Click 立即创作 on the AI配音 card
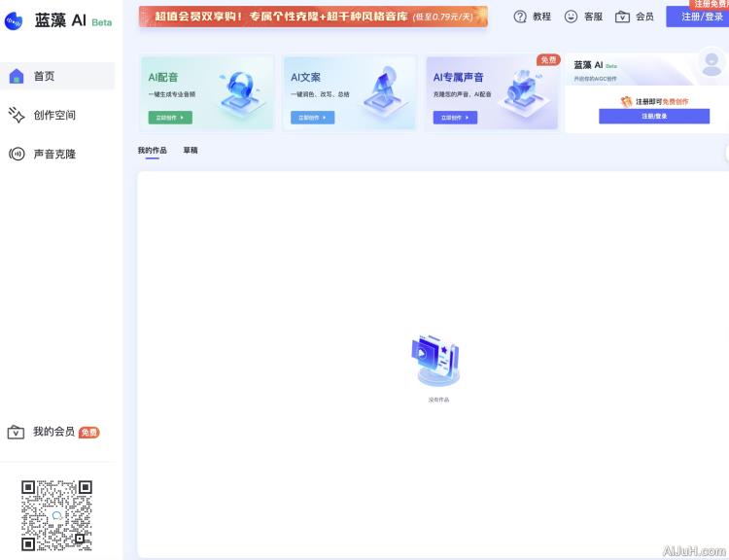 pos(170,118)
